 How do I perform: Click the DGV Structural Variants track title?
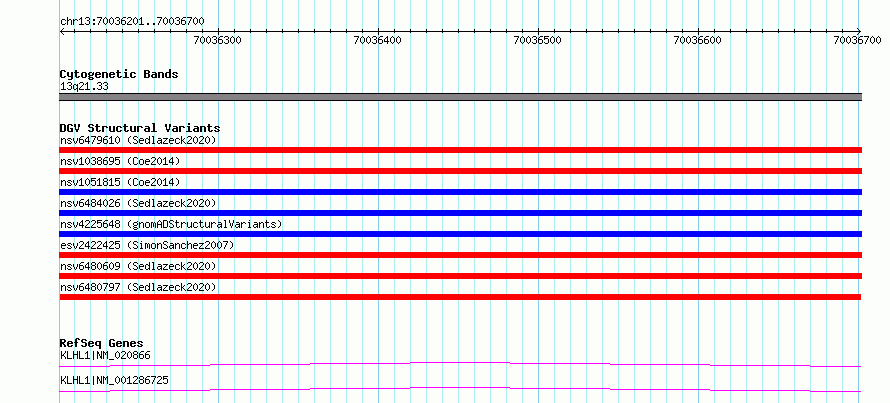[x=140, y=128]
